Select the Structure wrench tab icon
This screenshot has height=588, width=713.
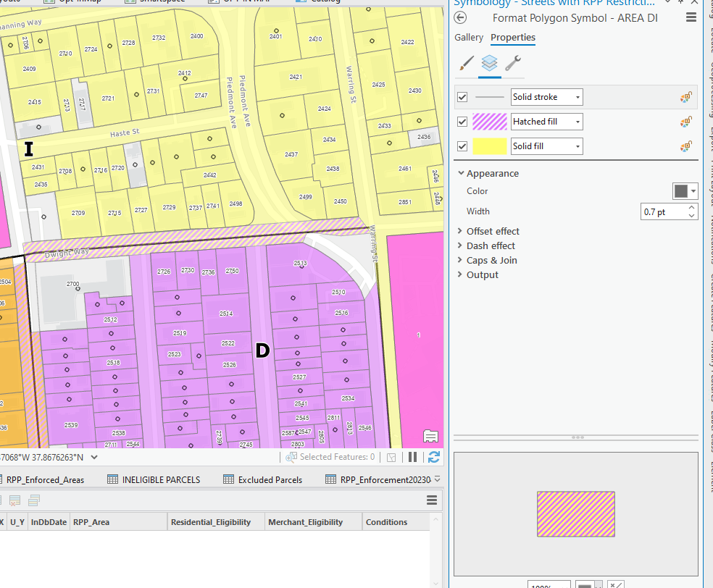point(513,63)
